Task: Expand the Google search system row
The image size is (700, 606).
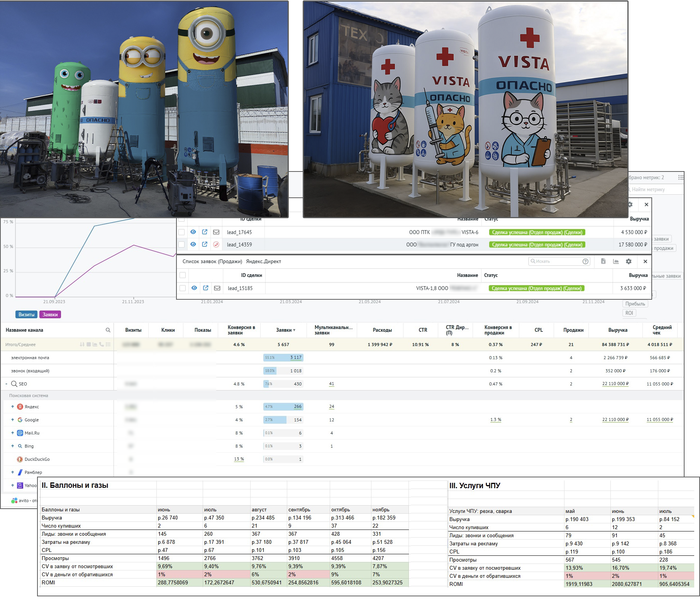Action: tap(12, 420)
